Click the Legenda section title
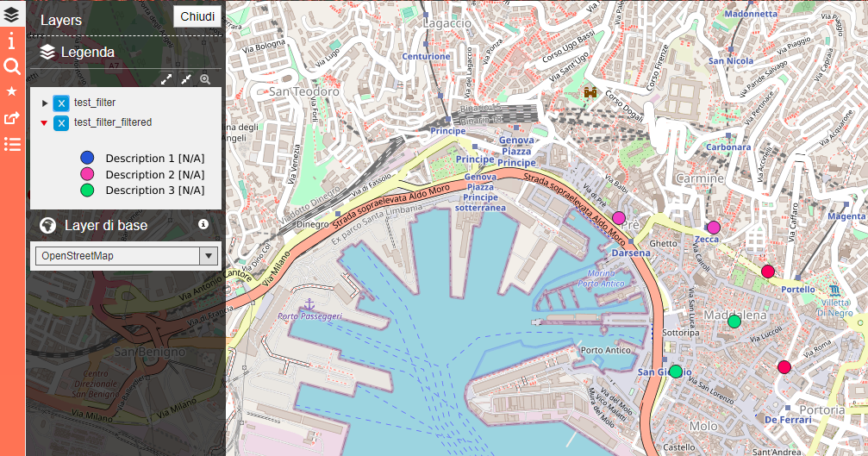Image resolution: width=868 pixels, height=456 pixels. [87, 52]
